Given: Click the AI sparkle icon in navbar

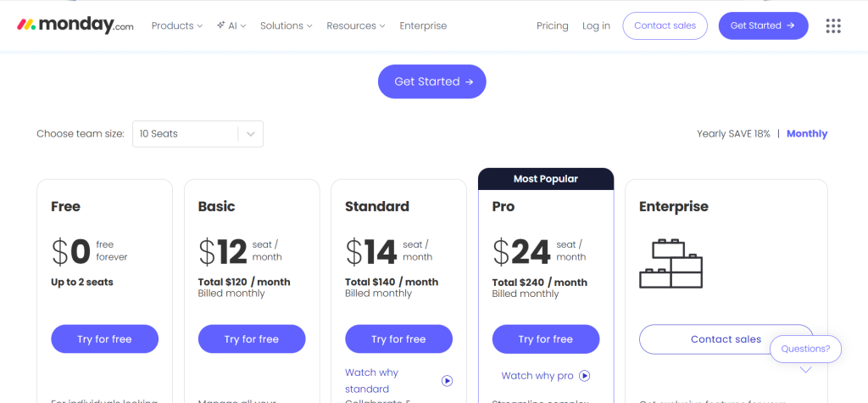Looking at the screenshot, I should [221, 25].
